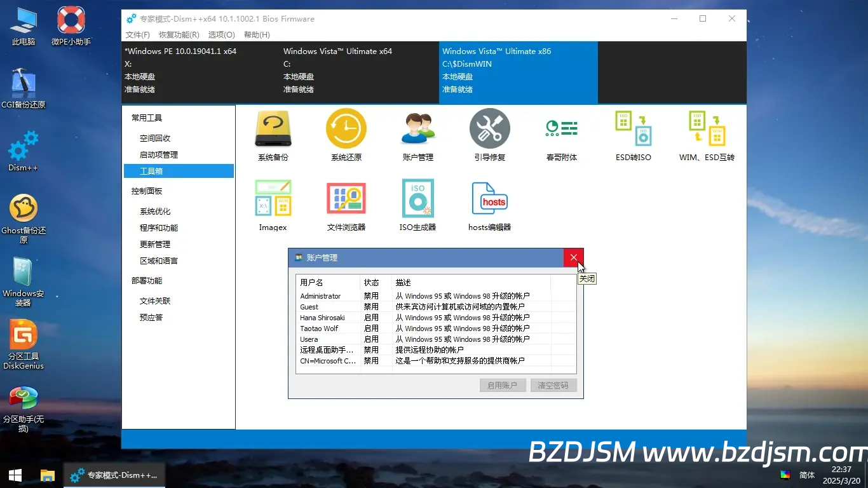
Task: Open the 文件(F) menu
Action: 138,35
